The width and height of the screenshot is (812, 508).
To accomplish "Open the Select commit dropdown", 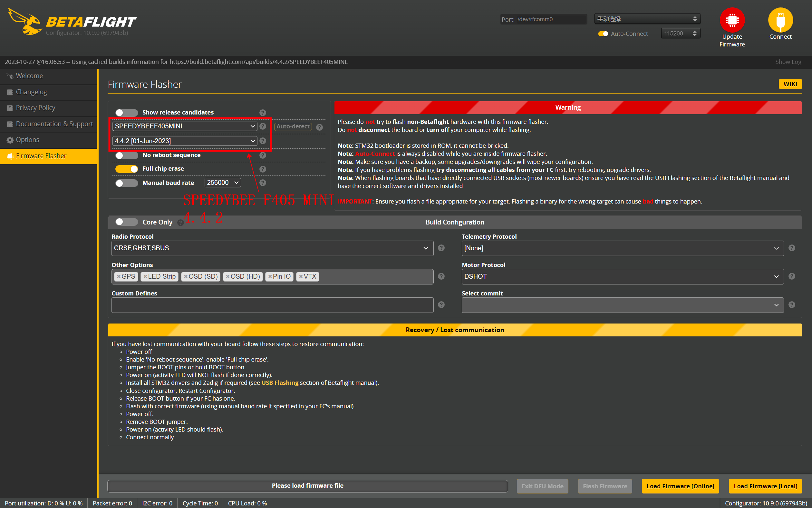I will point(623,305).
